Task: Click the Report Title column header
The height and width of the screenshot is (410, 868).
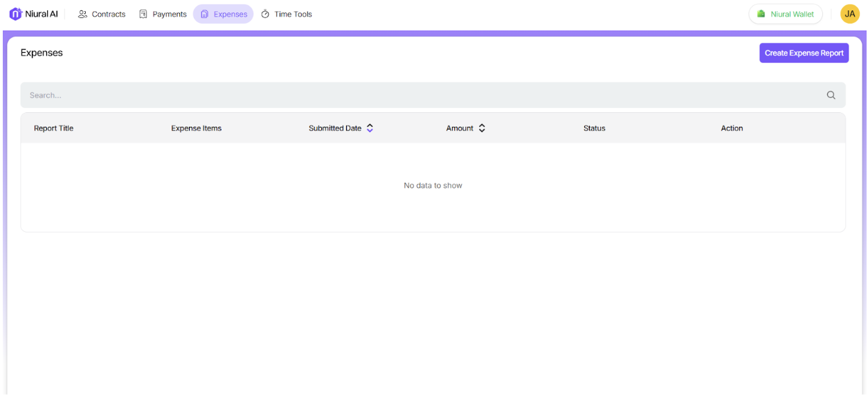Action: pyautogui.click(x=53, y=128)
